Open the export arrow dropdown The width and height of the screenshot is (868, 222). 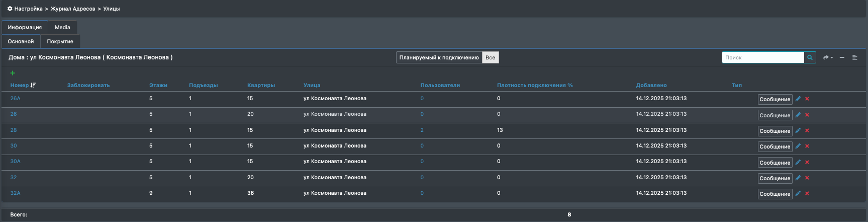(828, 57)
